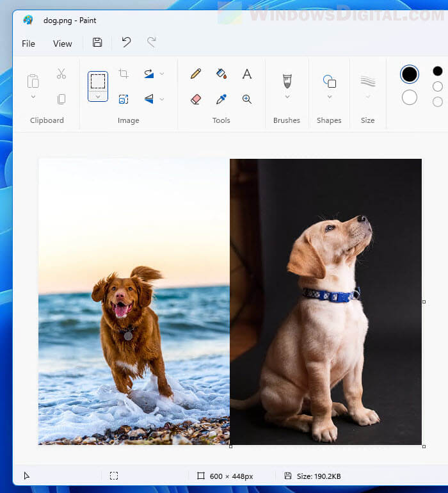Undo the last action
The width and height of the screenshot is (448, 493).
(x=126, y=42)
